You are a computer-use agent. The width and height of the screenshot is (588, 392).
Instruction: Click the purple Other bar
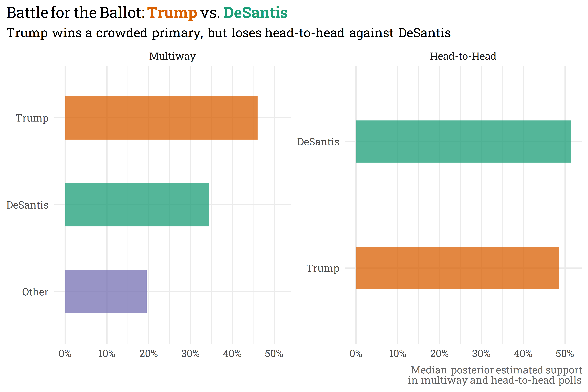106,292
